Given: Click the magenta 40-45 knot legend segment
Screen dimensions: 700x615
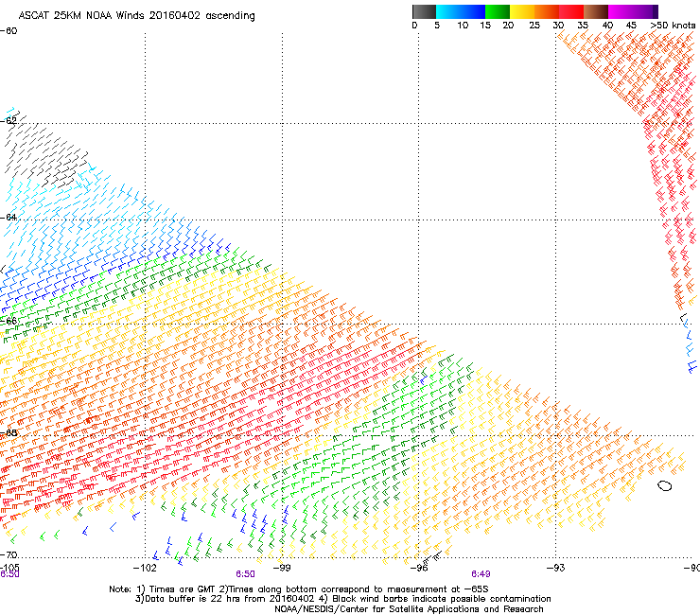Looking at the screenshot, I should pyautogui.click(x=621, y=11).
